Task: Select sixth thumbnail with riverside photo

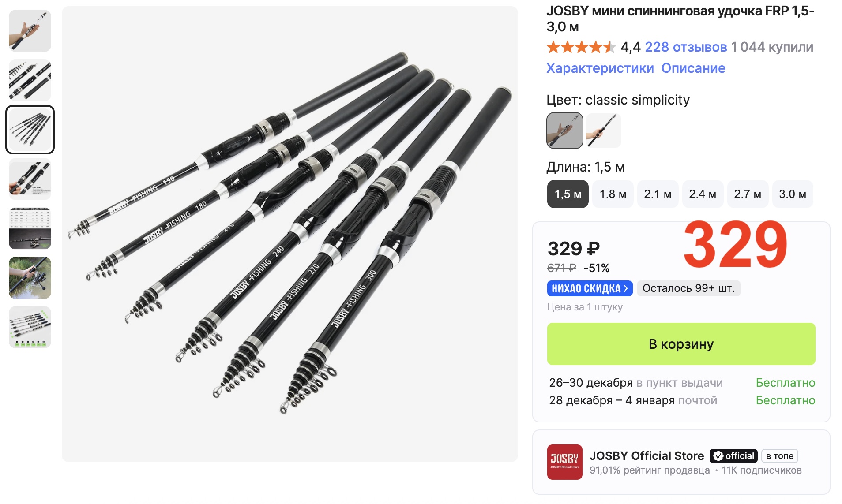Action: (30, 278)
